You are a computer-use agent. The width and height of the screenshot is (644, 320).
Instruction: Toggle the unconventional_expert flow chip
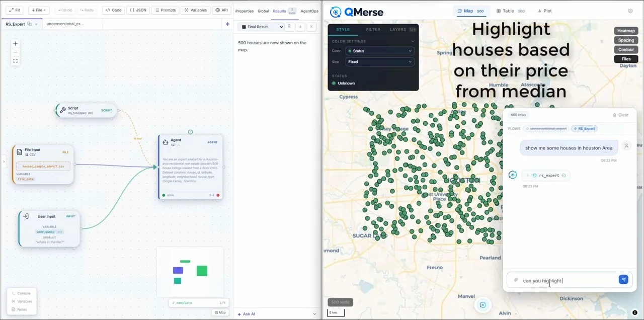546,129
